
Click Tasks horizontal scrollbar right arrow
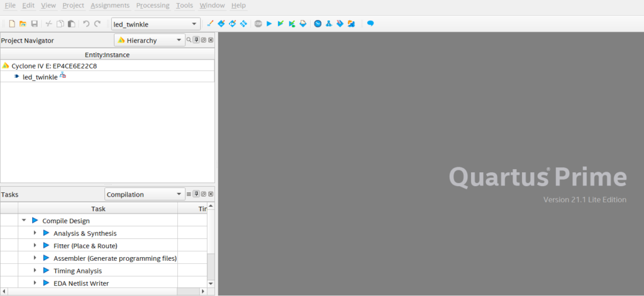tap(203, 291)
